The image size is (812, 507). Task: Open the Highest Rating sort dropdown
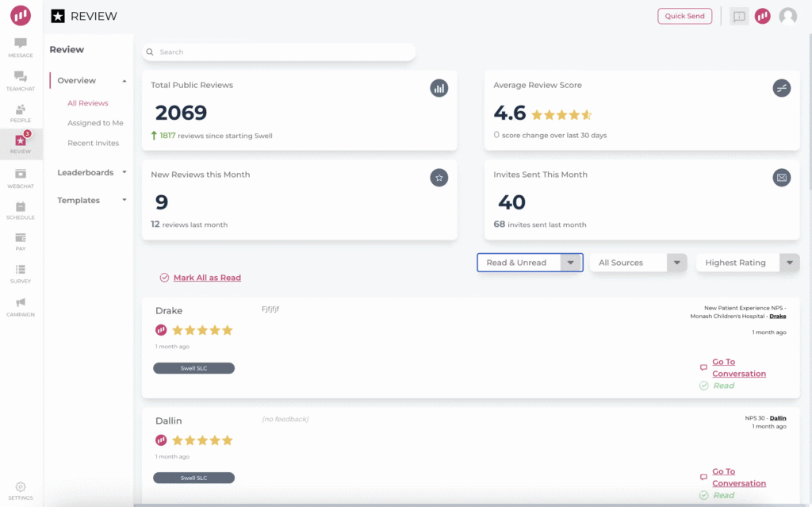pyautogui.click(x=747, y=263)
